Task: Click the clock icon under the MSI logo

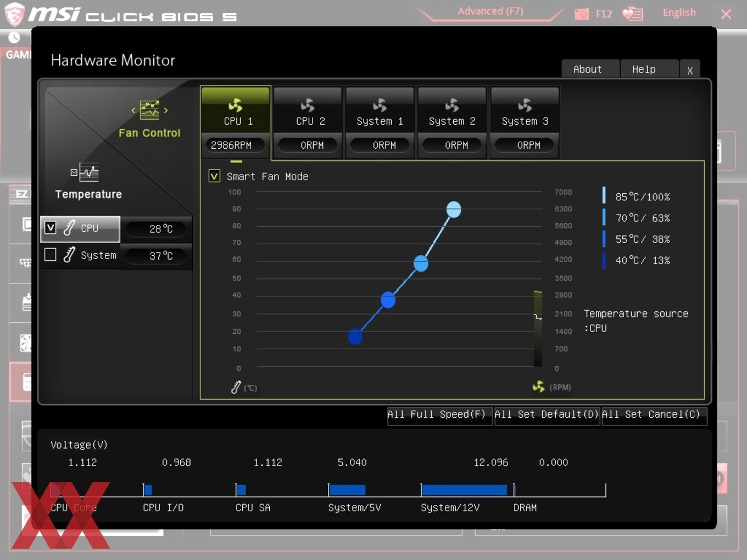Action: 14,37
